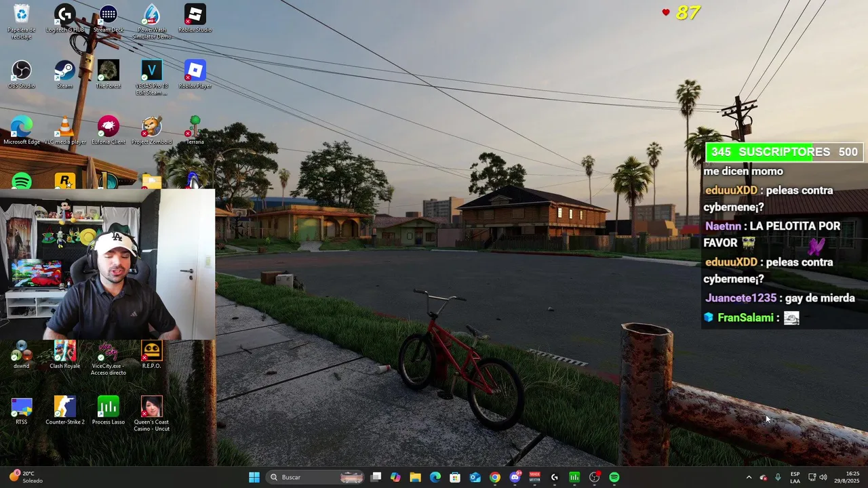The height and width of the screenshot is (488, 868).
Task: Select the Roblox Player desktop icon
Action: pyautogui.click(x=195, y=75)
